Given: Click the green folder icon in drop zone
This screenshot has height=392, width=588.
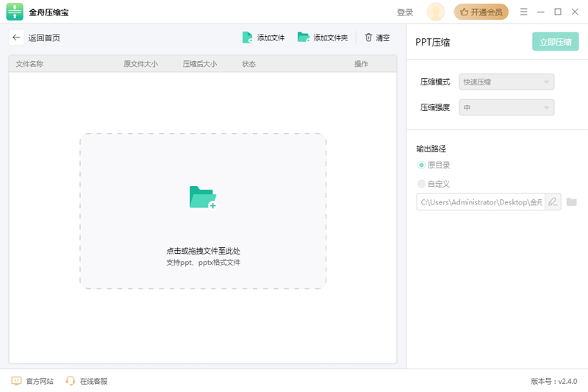Looking at the screenshot, I should [x=203, y=197].
